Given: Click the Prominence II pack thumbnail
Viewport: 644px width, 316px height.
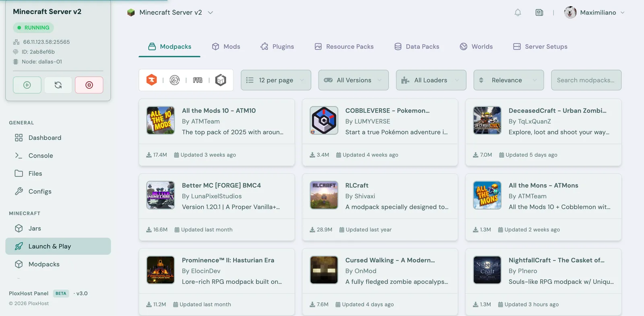Looking at the screenshot, I should [x=161, y=270].
